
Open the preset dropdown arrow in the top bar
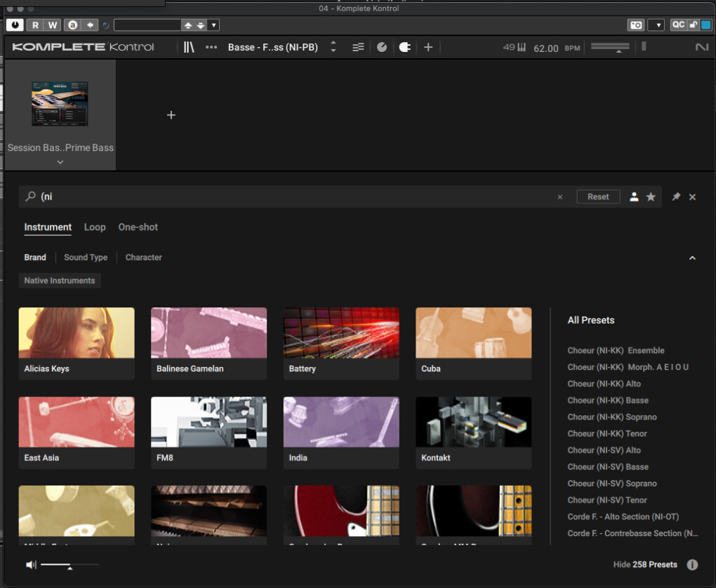(213, 25)
